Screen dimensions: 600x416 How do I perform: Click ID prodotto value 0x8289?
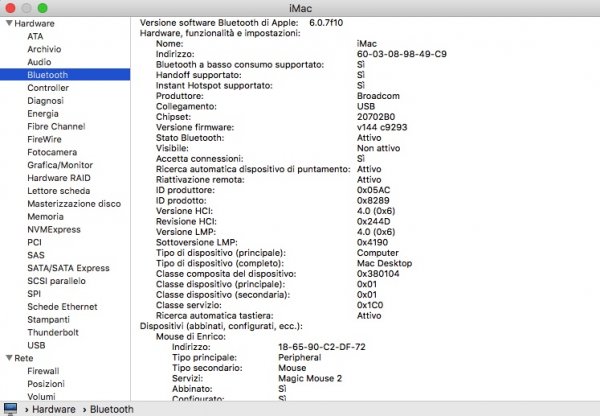pyautogui.click(x=373, y=201)
